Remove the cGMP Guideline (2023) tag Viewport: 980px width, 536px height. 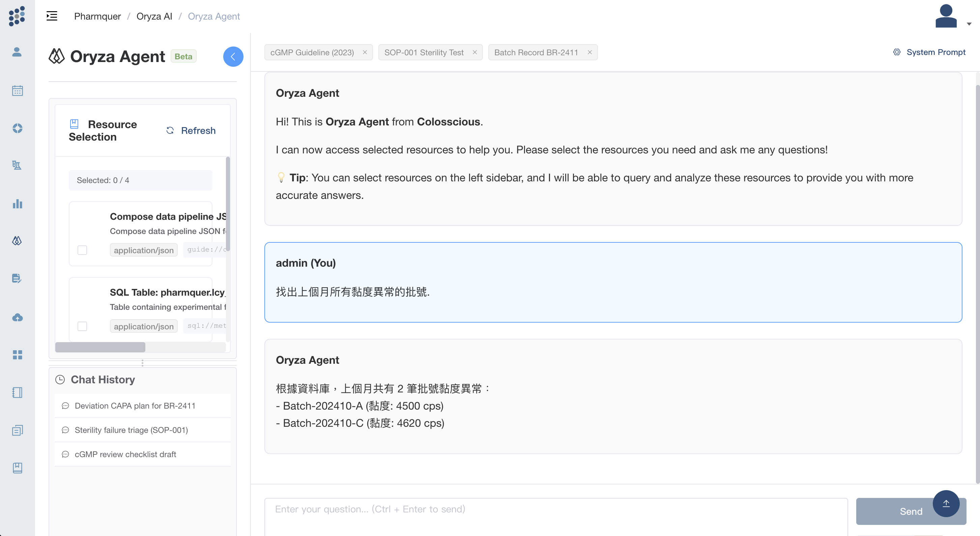(x=365, y=52)
